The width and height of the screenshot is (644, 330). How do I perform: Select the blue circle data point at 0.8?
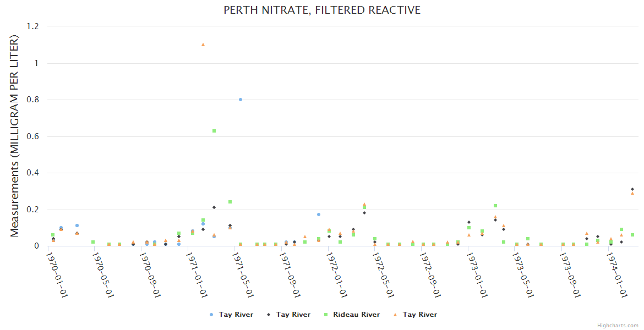point(241,100)
